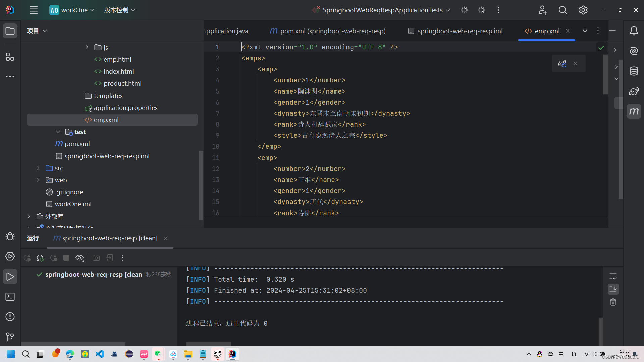Open the Git version control tool window
This screenshot has height=362, width=644.
pyautogui.click(x=10, y=336)
